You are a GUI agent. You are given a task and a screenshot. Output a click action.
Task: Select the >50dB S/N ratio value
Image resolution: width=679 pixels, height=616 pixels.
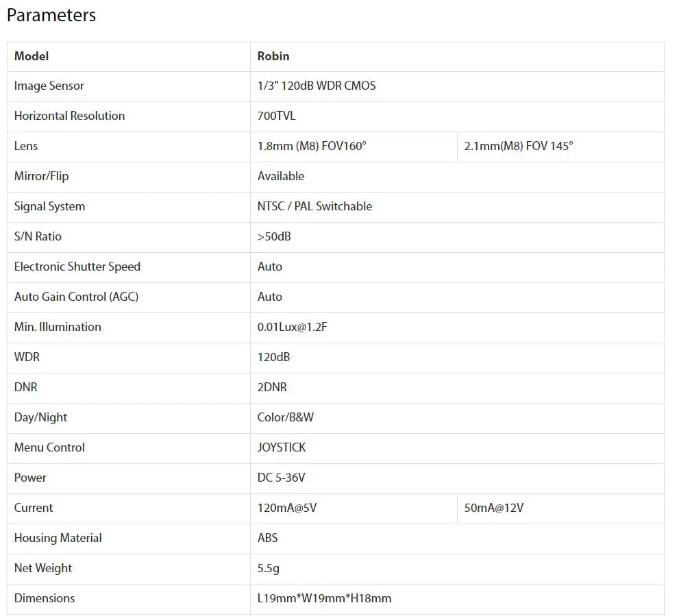coord(274,236)
